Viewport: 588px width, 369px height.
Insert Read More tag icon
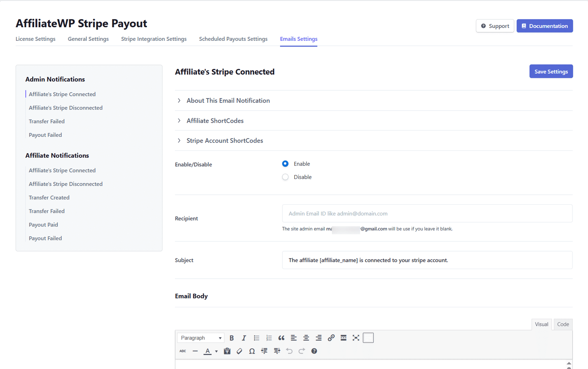coord(344,338)
